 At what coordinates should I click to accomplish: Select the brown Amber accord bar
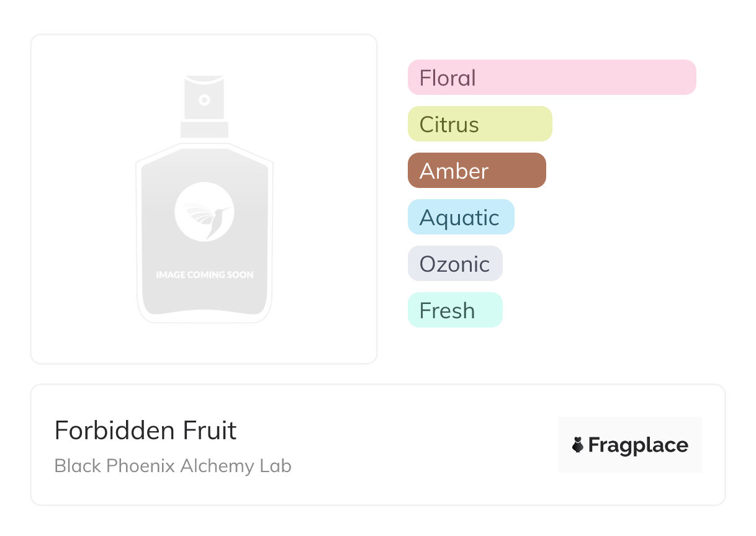[x=476, y=171]
